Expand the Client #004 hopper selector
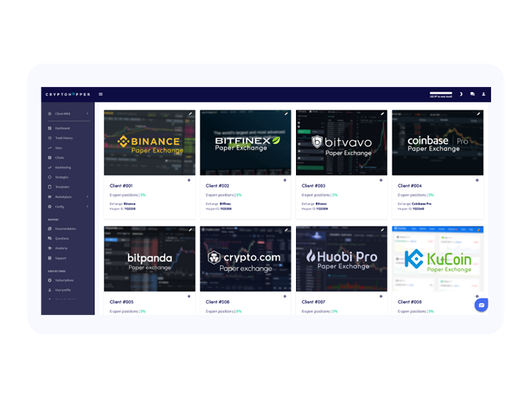 68,113
